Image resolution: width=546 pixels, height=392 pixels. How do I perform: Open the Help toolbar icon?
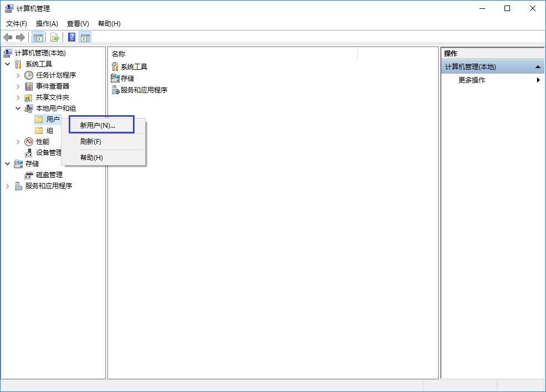[72, 37]
